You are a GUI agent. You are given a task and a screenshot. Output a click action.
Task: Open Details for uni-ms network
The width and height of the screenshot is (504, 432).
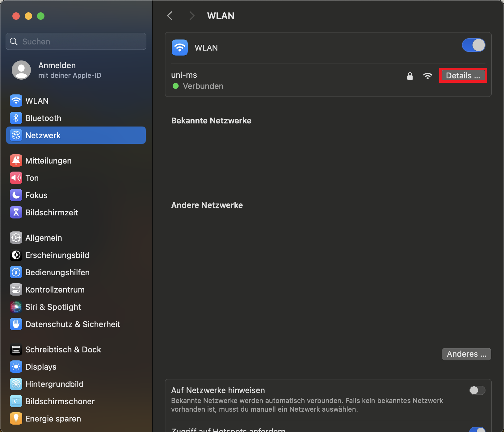click(463, 76)
